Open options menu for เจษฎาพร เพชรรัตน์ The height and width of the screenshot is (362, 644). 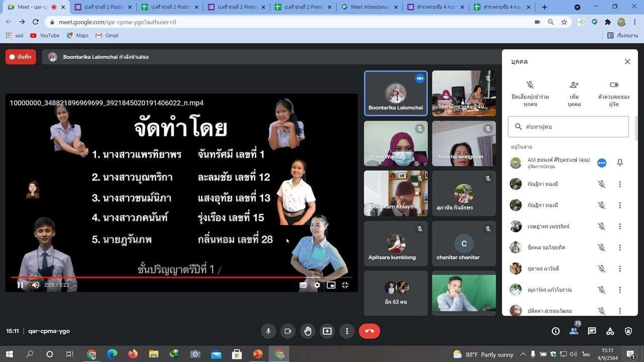tap(619, 227)
